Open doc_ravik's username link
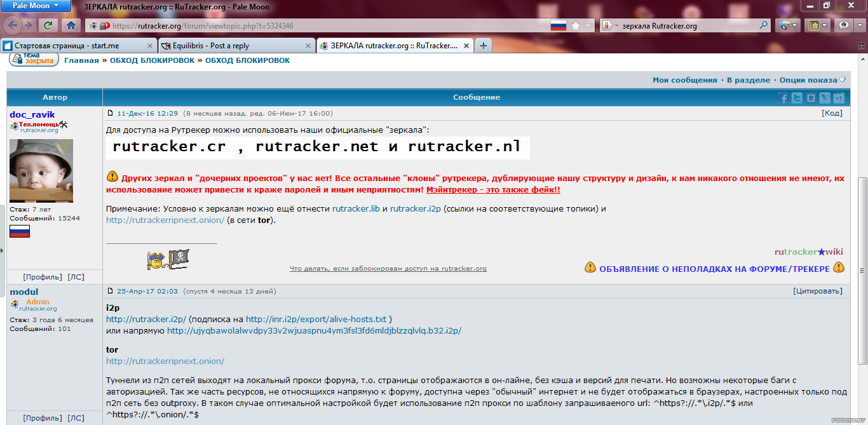This screenshot has width=868, height=425. tap(32, 114)
